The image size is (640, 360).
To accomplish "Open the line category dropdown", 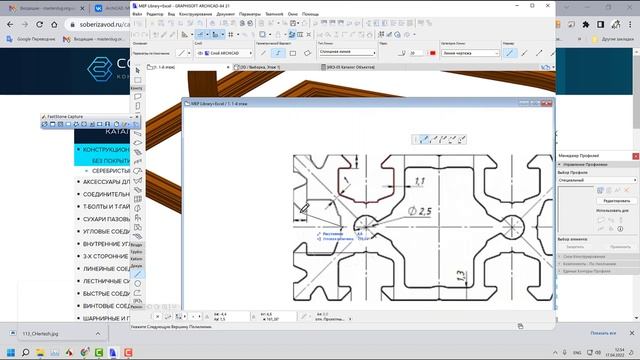I will 470,53.
